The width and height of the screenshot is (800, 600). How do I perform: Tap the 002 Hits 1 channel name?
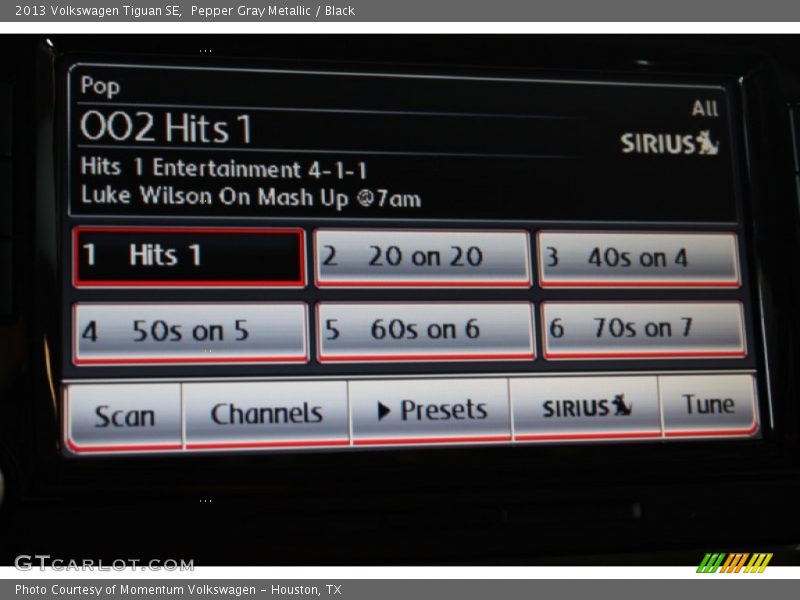[166, 128]
